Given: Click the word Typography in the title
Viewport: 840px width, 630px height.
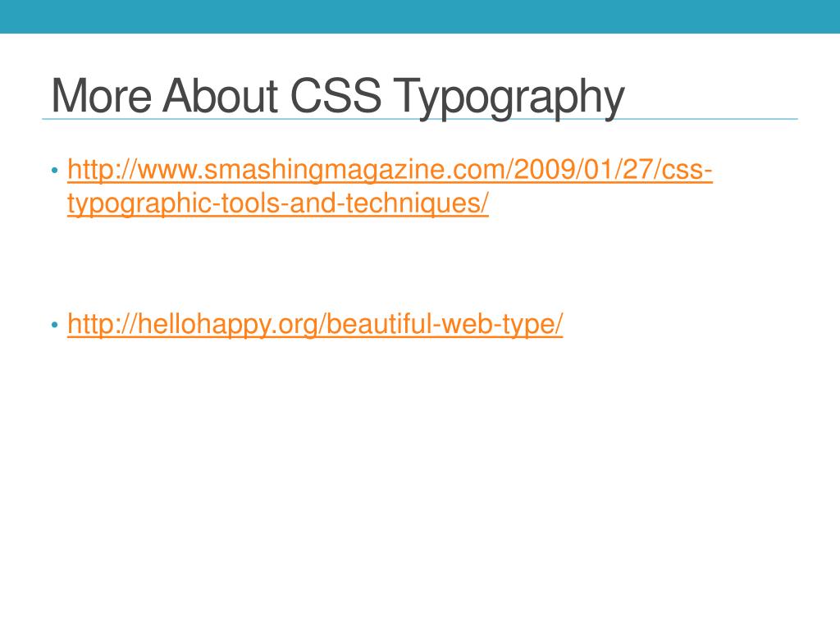Looking at the screenshot, I should click(509, 98).
